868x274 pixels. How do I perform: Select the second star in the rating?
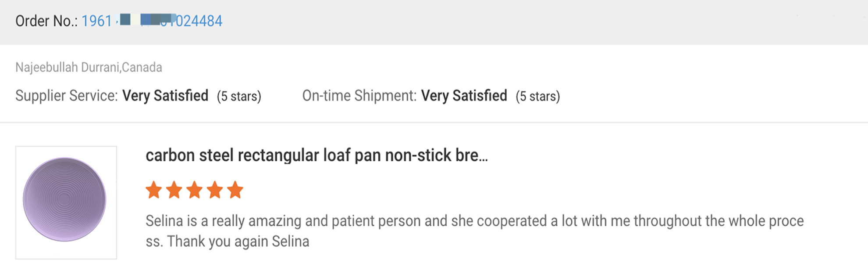[x=174, y=190]
